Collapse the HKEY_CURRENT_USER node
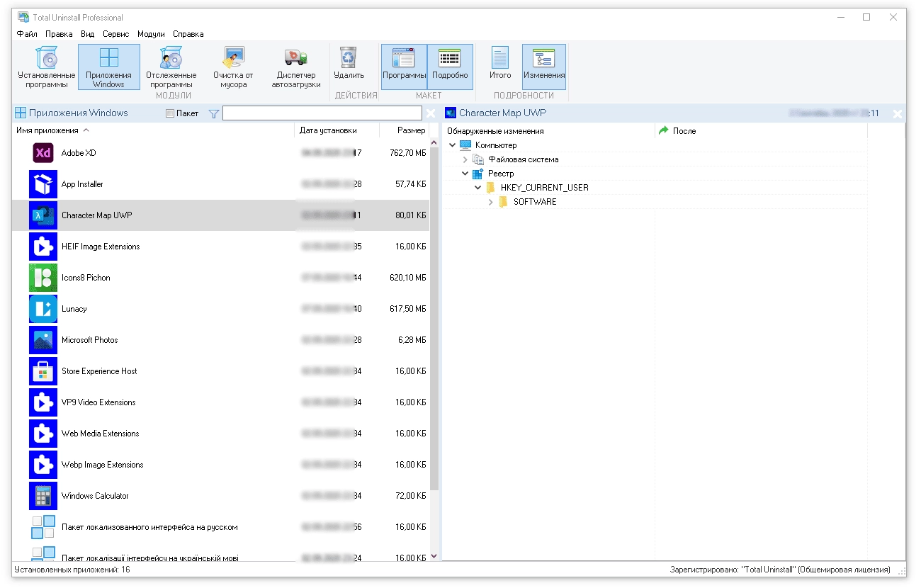Image resolution: width=921 pixels, height=588 pixels. coord(478,188)
